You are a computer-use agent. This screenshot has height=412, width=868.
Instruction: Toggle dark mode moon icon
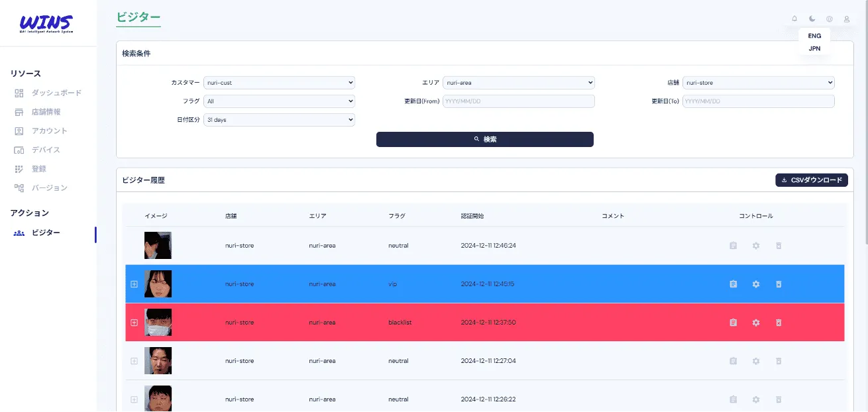[812, 19]
